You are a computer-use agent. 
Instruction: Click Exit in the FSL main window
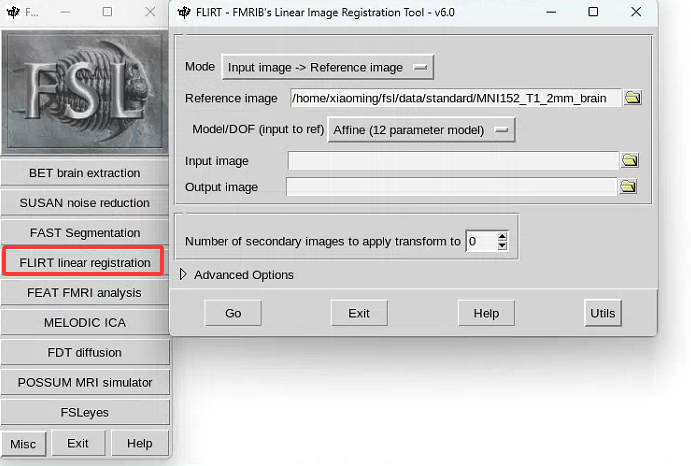(x=78, y=443)
